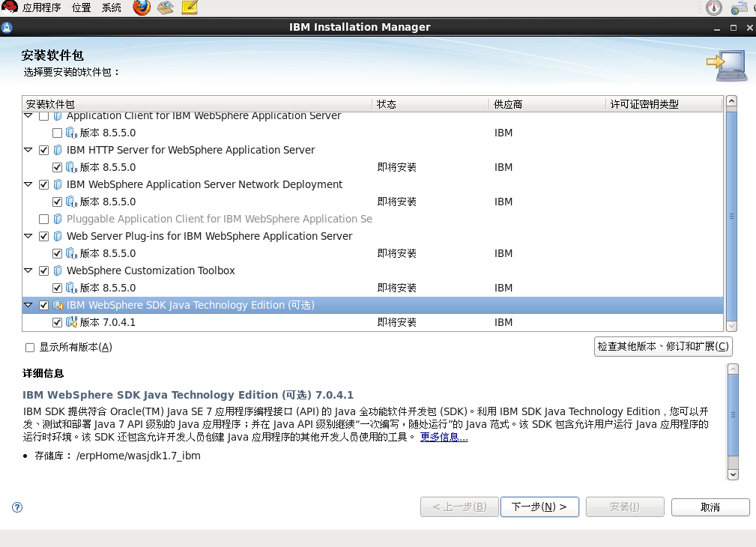
Task: Click the WebSphere Customization Toolbox package icon
Action: click(58, 271)
